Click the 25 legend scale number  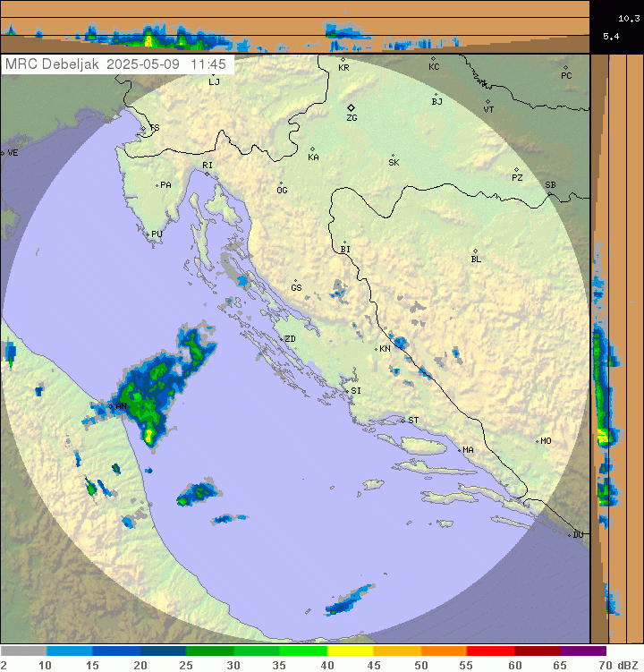click(x=185, y=665)
